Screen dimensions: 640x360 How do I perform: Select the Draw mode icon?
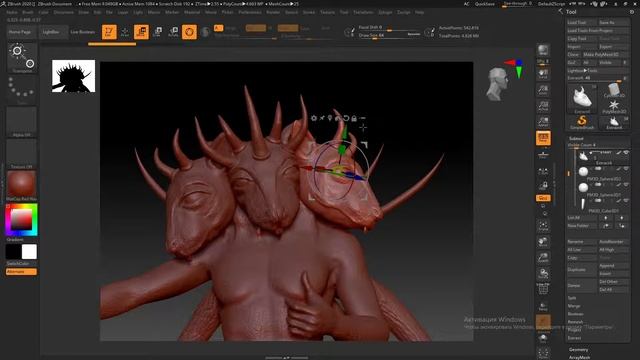click(x=125, y=32)
